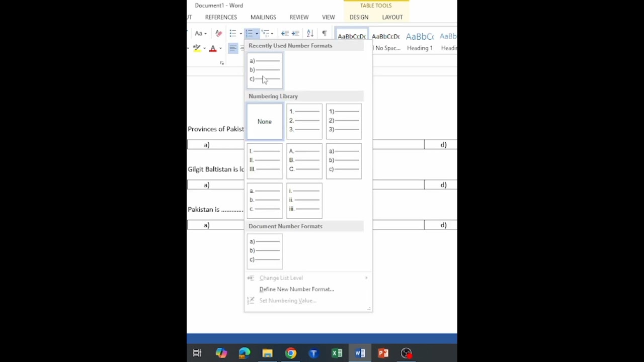This screenshot has height=362, width=644.
Task: Open the References tab
Action: 221,17
